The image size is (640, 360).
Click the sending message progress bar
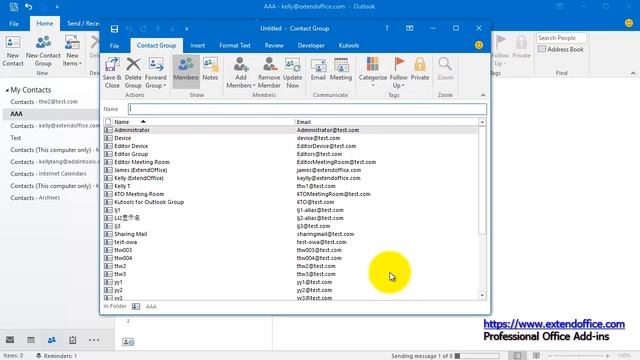(477, 356)
